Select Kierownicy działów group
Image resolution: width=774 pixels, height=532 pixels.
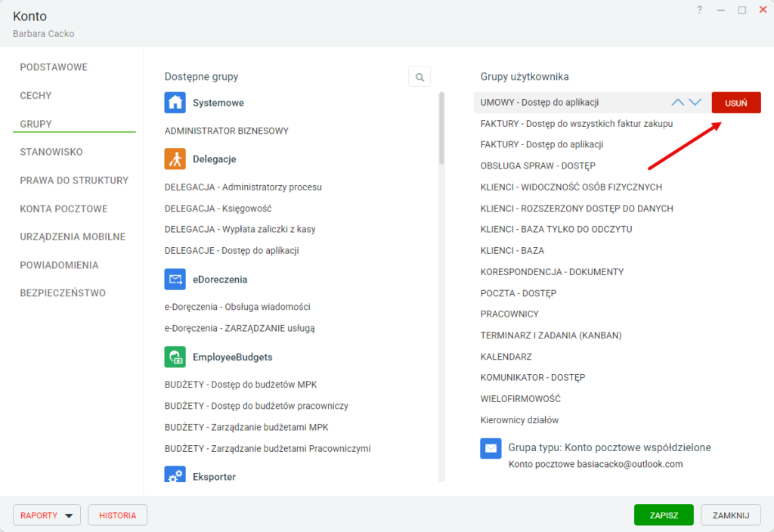pos(519,420)
